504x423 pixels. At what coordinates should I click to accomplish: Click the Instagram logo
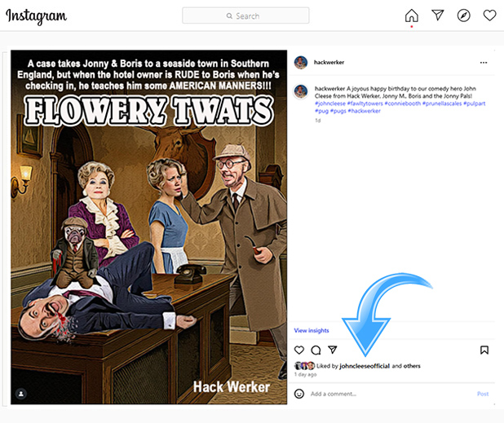pos(37,16)
